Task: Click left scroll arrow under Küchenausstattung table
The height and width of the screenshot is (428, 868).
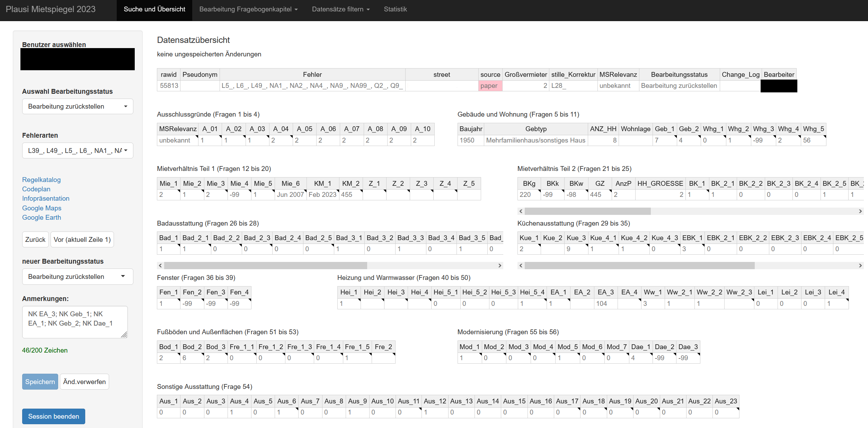Action: (521, 265)
